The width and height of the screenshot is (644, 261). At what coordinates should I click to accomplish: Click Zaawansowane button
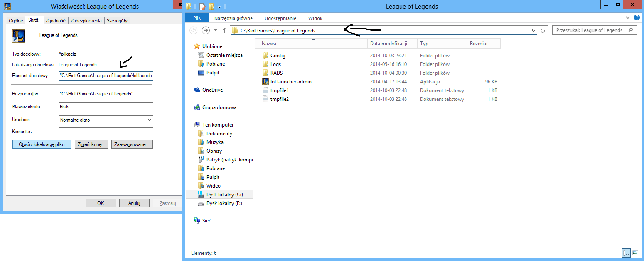[x=132, y=144]
